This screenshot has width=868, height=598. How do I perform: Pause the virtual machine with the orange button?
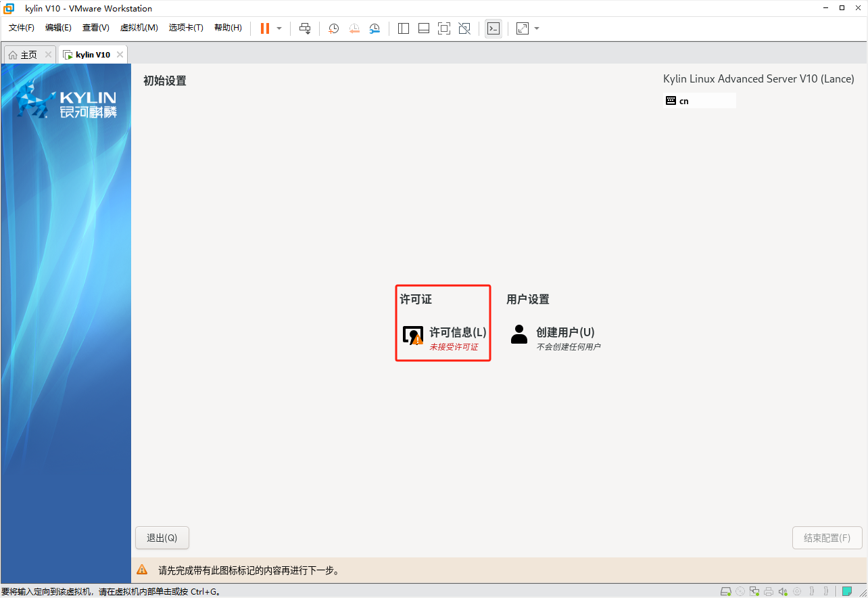coord(265,28)
